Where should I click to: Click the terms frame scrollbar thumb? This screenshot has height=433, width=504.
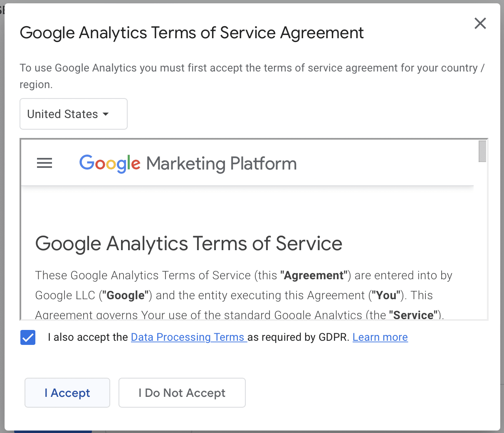pos(482,151)
